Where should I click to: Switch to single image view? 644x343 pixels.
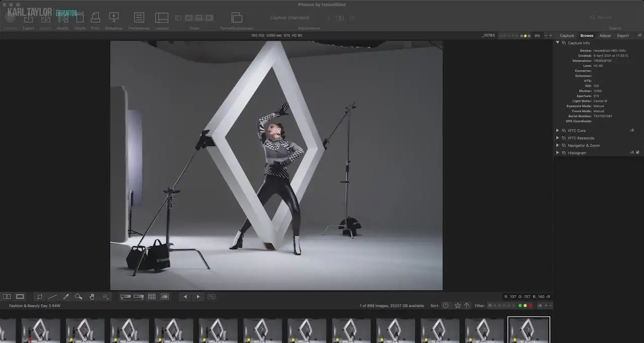pos(20,297)
